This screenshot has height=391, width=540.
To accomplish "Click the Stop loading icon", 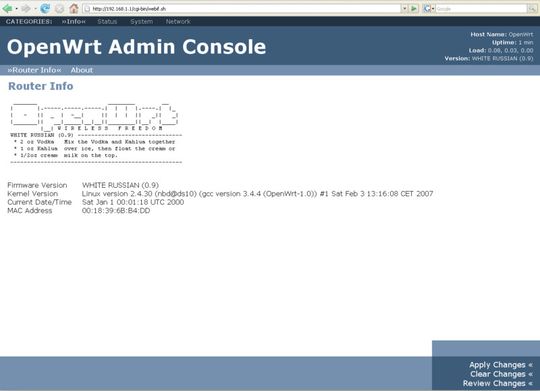I will (x=60, y=9).
